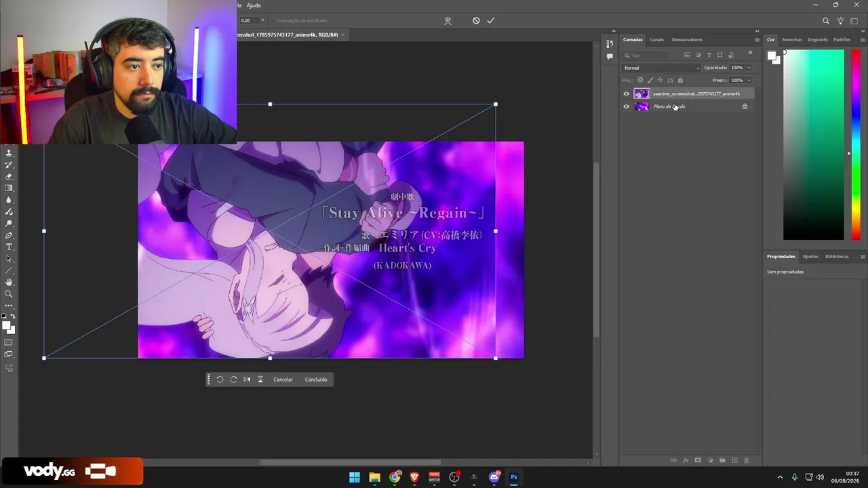868x488 pixels.
Task: Lock all layer attributes
Action: (680, 80)
